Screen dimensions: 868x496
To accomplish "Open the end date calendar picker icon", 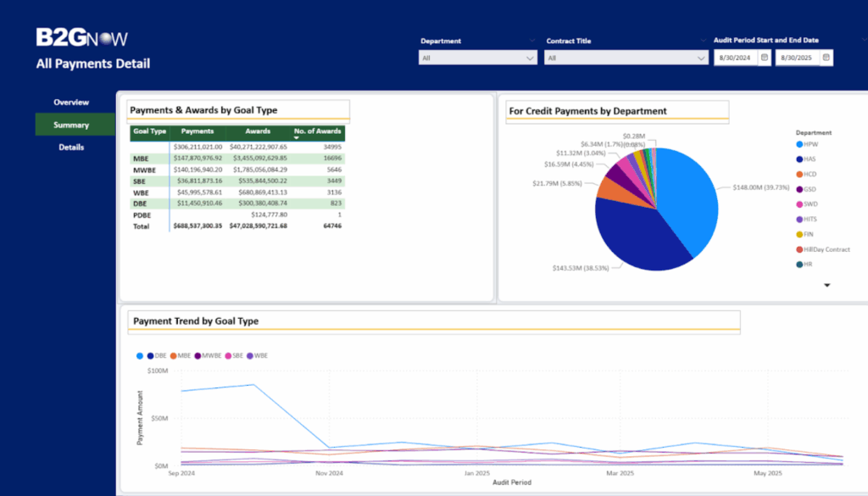I will pos(826,58).
